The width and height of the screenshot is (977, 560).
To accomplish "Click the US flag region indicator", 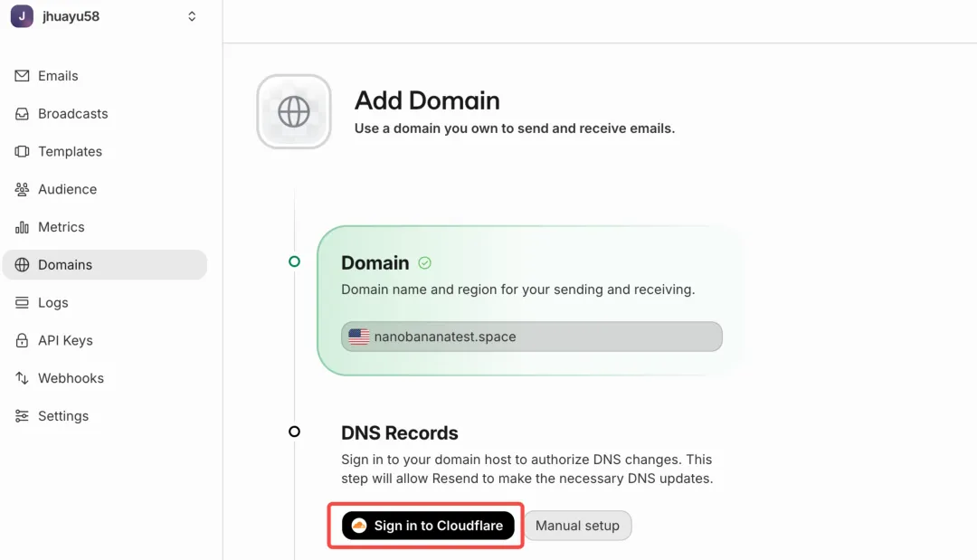I will (x=359, y=337).
